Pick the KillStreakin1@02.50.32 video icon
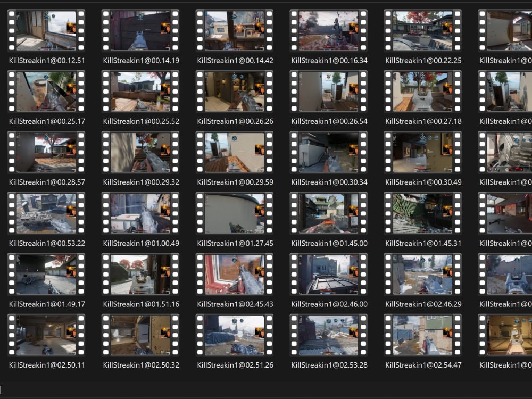Screen dimensions: 532x399 point(140,335)
